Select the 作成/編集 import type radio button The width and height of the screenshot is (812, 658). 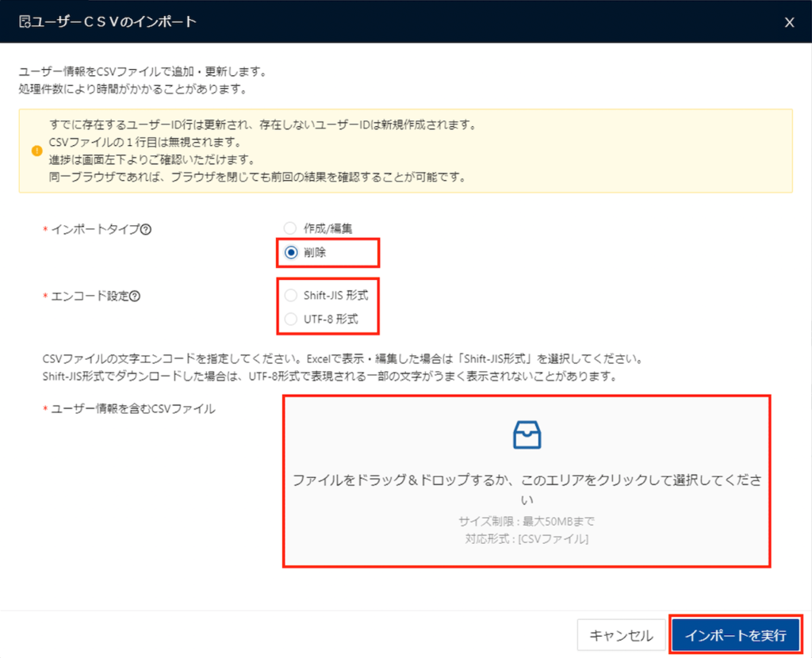pyautogui.click(x=290, y=228)
